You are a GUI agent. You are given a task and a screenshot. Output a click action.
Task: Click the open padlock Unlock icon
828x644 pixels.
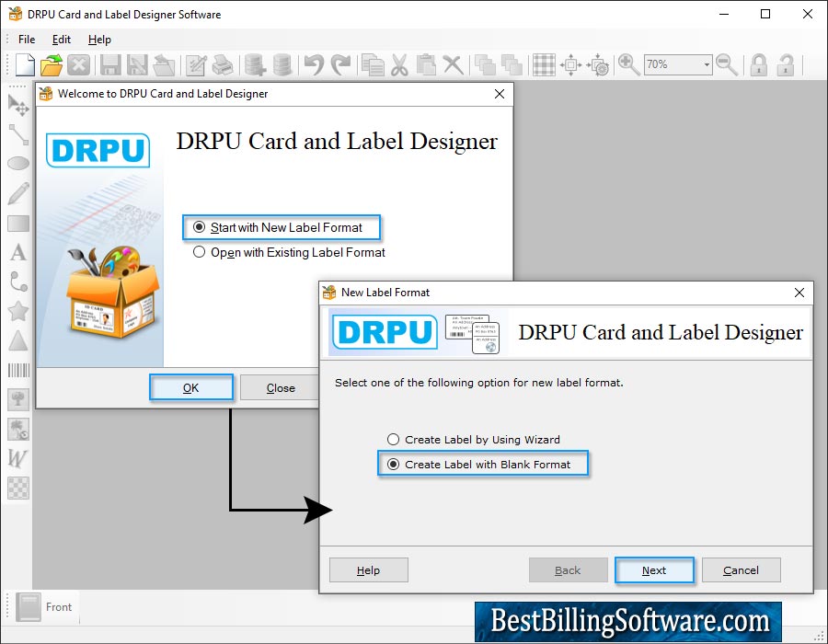[x=786, y=65]
